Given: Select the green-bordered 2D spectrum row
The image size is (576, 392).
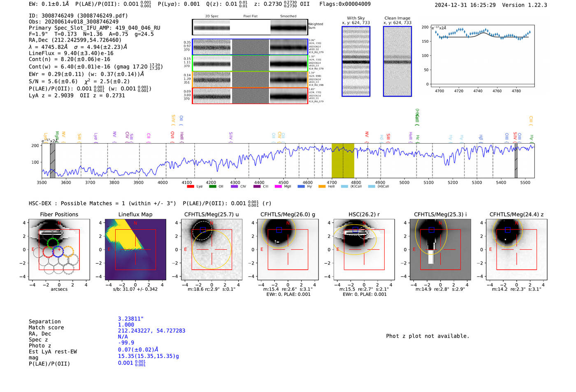Looking at the screenshot, I should 250,64.
